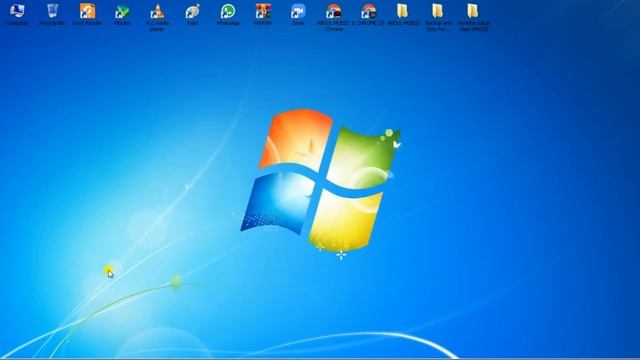Image resolution: width=640 pixels, height=360 pixels.
Task: Select the WinRAR shortcut icon
Action: point(263,11)
